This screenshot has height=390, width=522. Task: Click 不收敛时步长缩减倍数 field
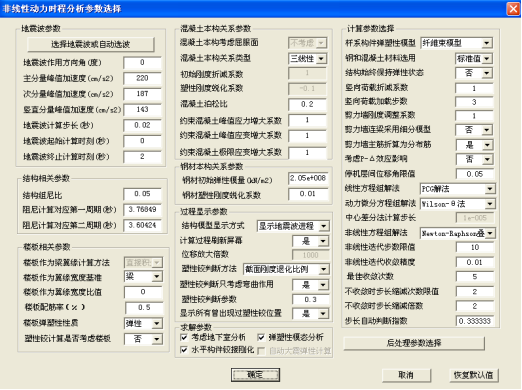(475, 306)
